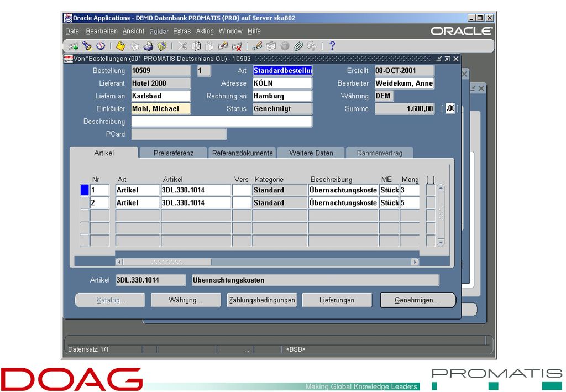Viewport: 566px width, 392px height.
Task: Open the Bearbeiten menu
Action: pyautogui.click(x=102, y=31)
